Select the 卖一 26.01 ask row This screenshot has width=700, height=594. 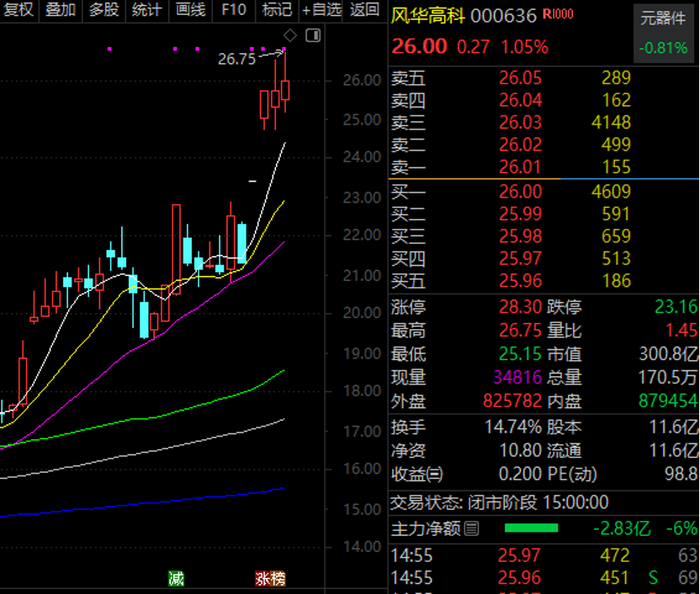(x=544, y=167)
